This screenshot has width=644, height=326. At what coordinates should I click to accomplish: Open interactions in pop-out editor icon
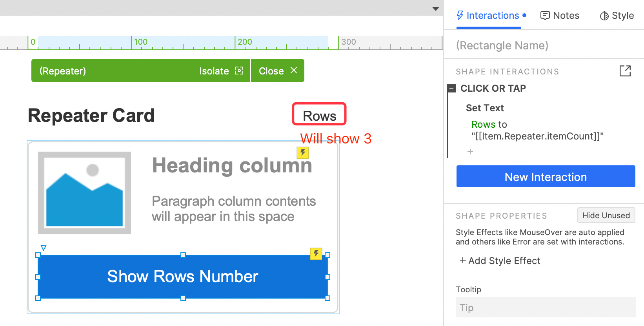625,71
